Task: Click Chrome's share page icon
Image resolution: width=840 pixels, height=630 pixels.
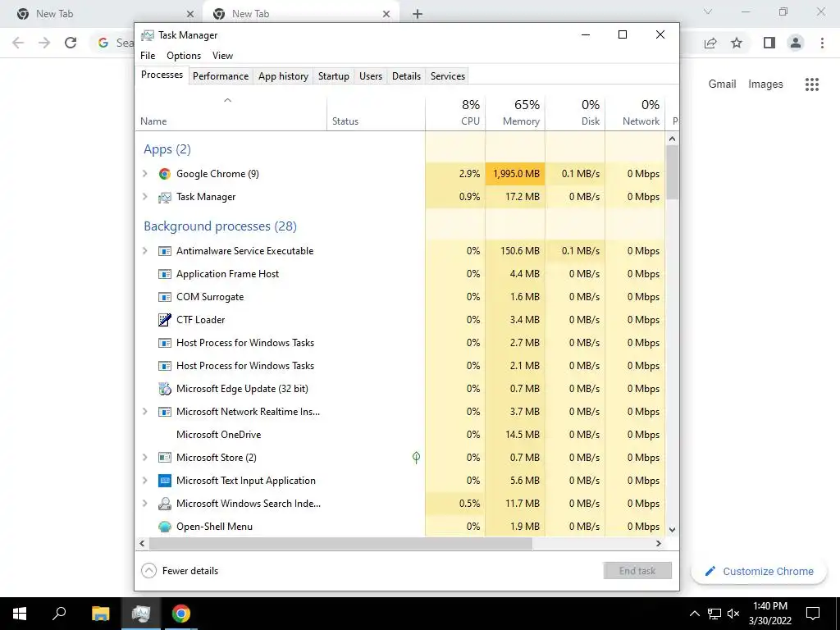Action: click(x=710, y=43)
